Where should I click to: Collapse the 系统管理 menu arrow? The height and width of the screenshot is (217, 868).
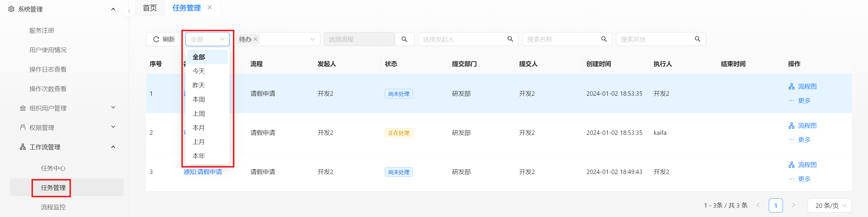pos(113,9)
